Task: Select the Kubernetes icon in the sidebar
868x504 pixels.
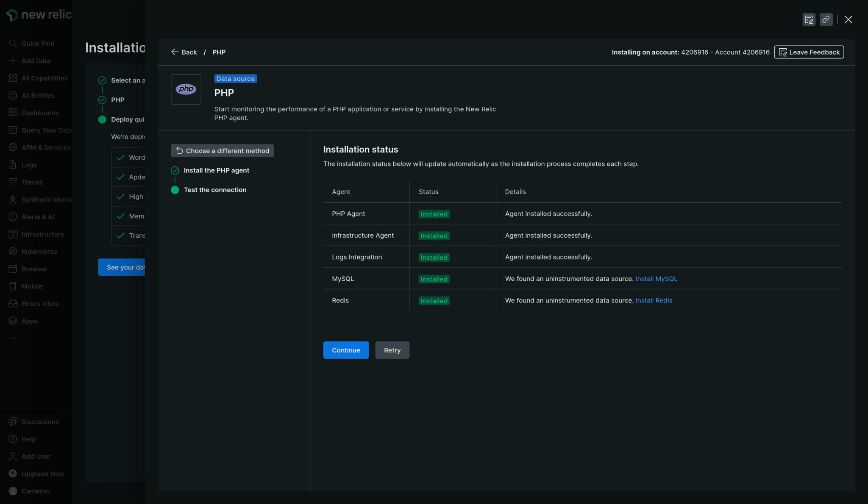Action: (12, 251)
